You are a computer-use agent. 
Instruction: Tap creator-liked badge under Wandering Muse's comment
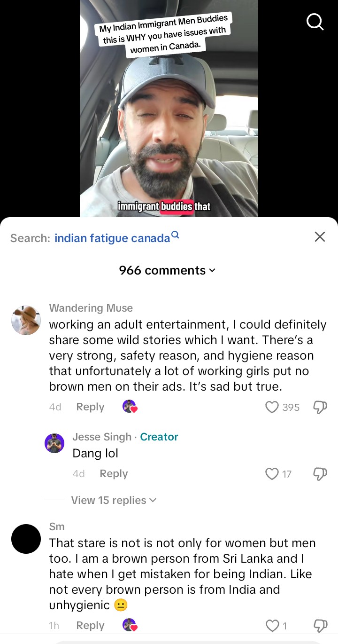[130, 407]
